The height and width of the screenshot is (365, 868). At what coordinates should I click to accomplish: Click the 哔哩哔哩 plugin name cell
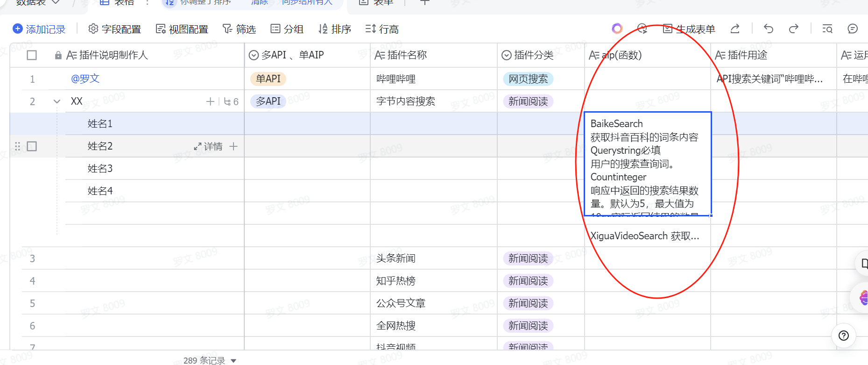click(x=434, y=79)
